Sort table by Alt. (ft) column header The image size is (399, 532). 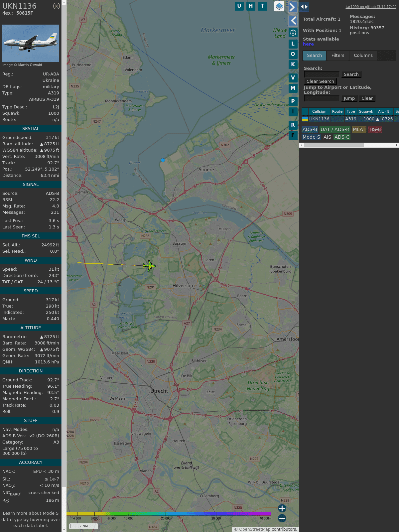coord(384,112)
